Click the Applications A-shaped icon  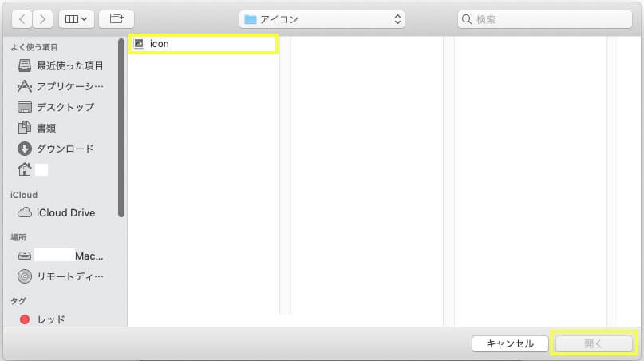point(24,86)
